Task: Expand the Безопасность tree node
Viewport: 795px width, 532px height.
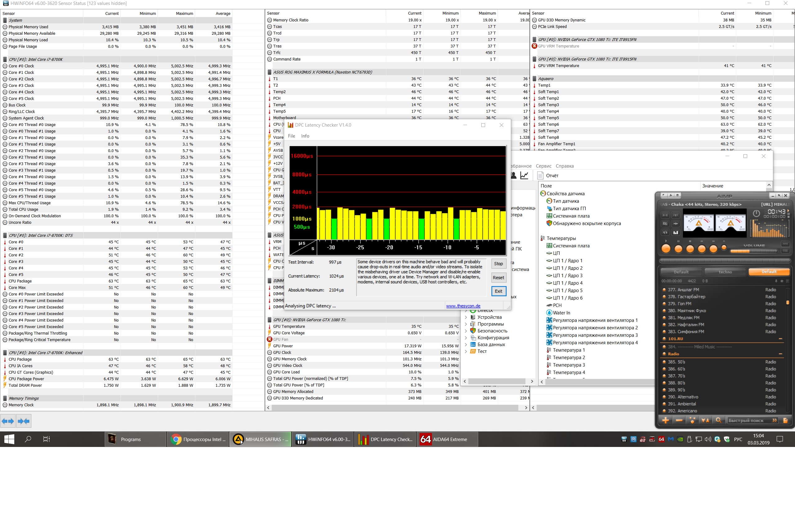Action: pos(466,331)
